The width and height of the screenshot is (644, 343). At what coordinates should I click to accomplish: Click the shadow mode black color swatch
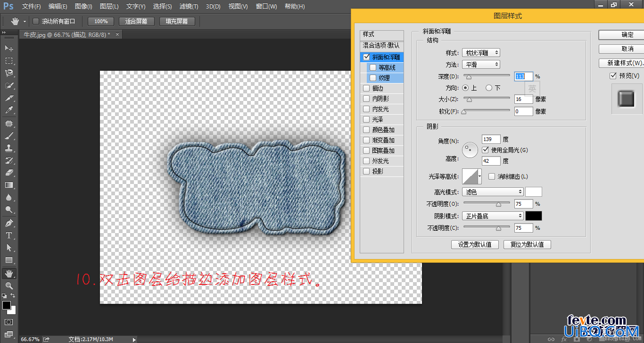[534, 216]
